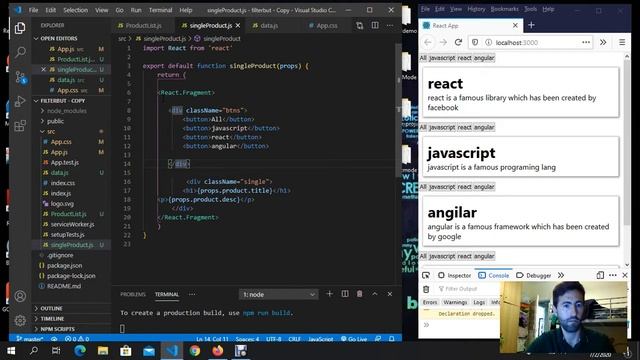This screenshot has height=360, width=640.
Task: Open package.json in the file explorer
Action: (x=64, y=266)
